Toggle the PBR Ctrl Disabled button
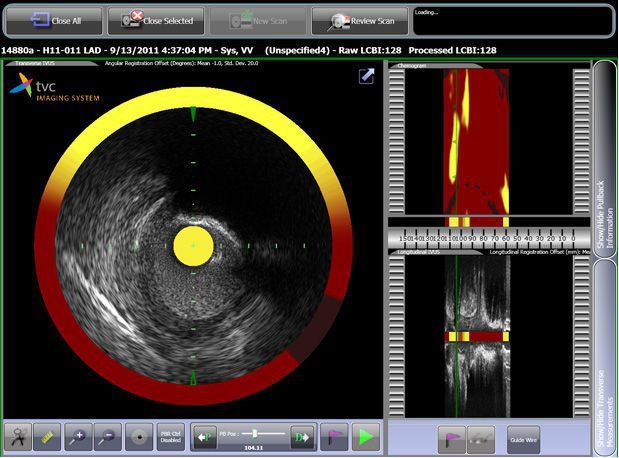This screenshot has width=619, height=458. (171, 437)
